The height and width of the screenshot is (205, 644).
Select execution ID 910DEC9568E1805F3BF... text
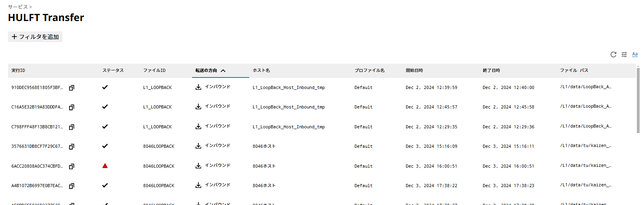[37, 87]
